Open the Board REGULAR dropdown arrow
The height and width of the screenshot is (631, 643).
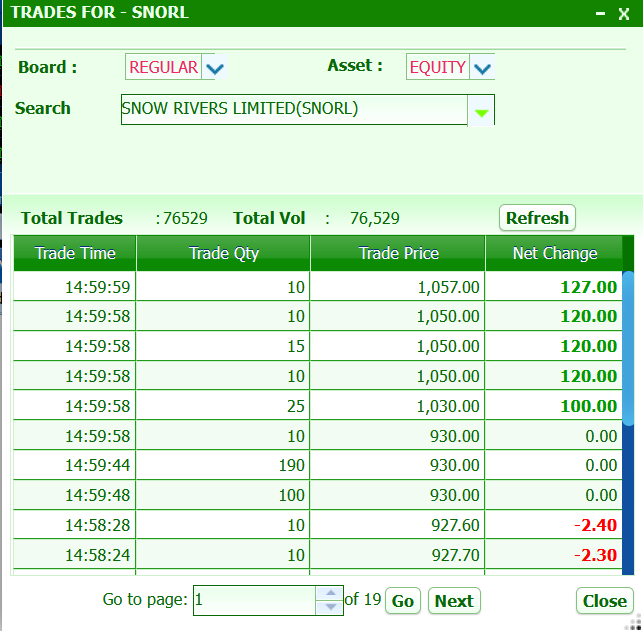pyautogui.click(x=214, y=67)
